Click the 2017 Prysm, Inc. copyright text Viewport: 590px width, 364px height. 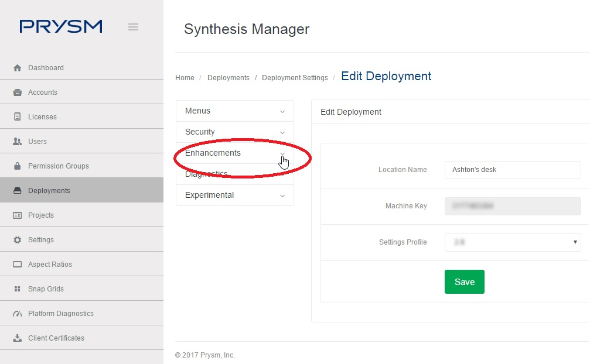pyautogui.click(x=205, y=355)
